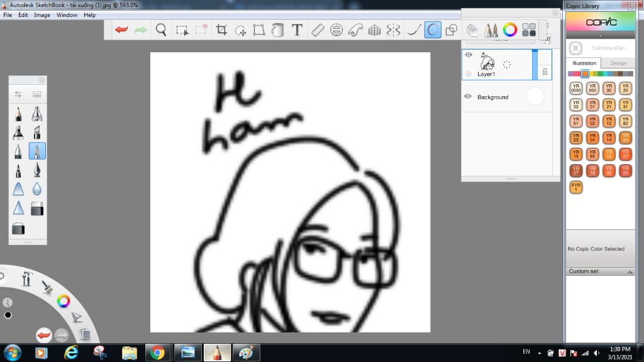Image resolution: width=644 pixels, height=362 pixels.
Task: Activate the Ellipse guide tool
Action: coord(336,30)
